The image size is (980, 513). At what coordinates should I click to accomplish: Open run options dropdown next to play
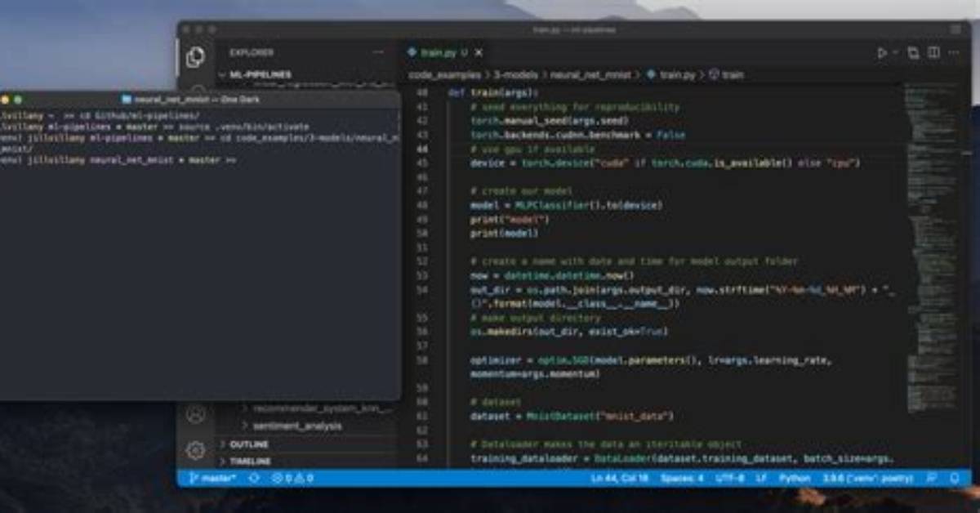tap(894, 53)
